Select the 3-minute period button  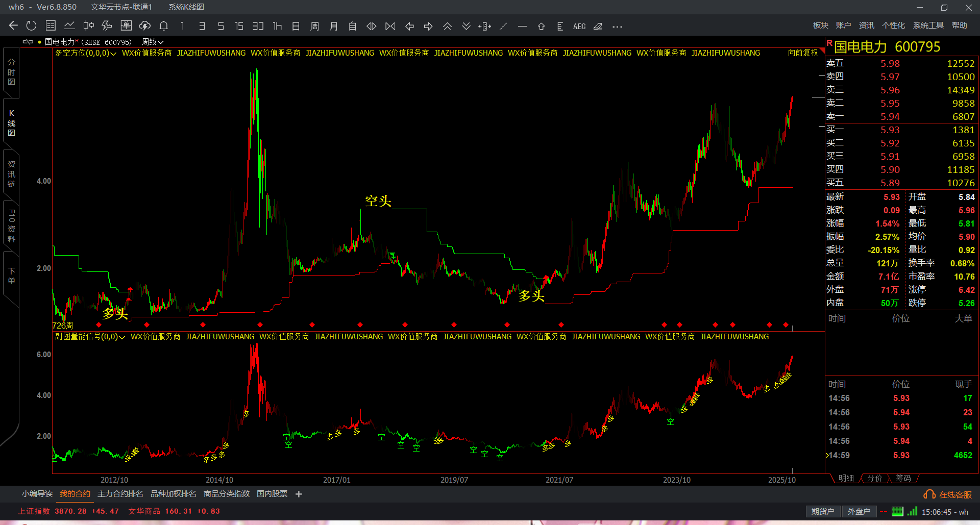pos(202,26)
